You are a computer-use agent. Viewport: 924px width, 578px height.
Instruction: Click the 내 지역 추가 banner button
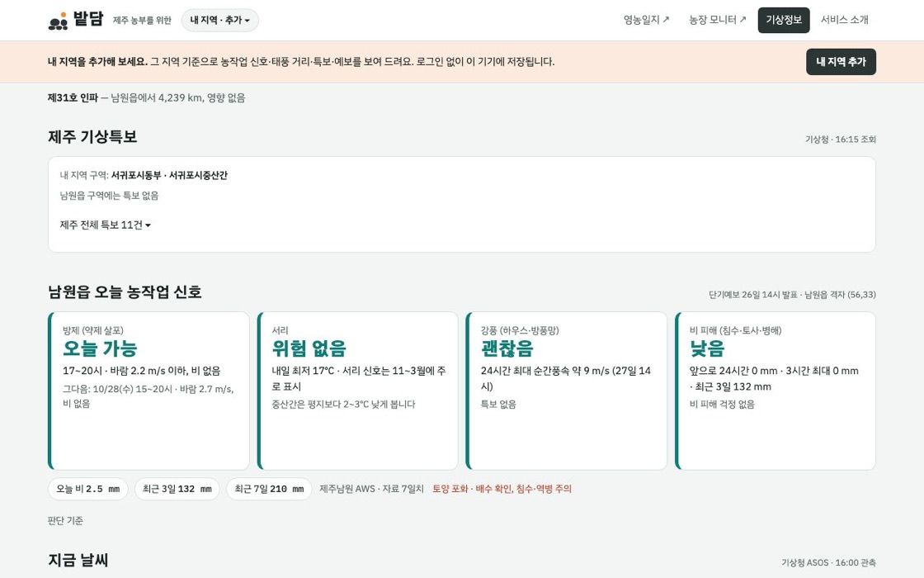pos(841,62)
